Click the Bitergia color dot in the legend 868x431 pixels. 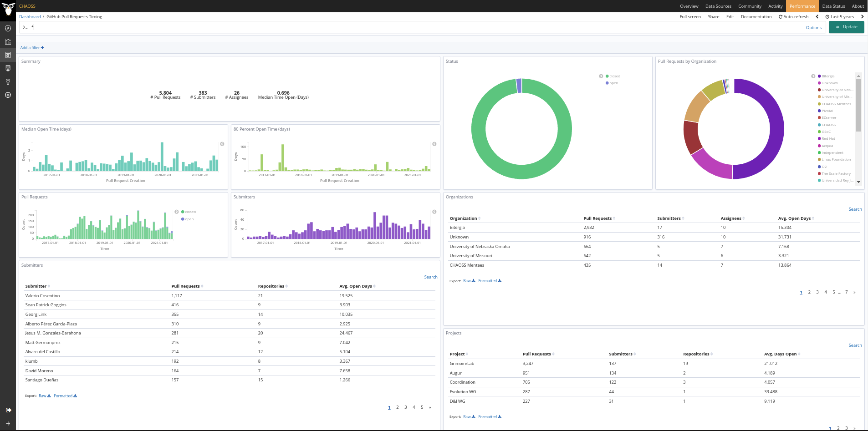pyautogui.click(x=819, y=76)
